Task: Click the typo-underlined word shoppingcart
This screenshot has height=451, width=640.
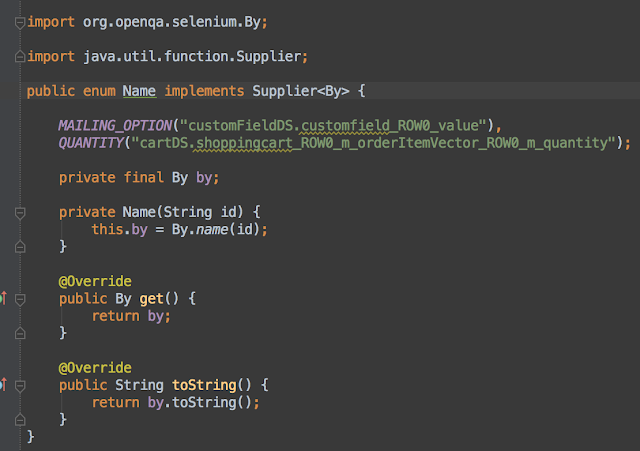Action: click(244, 143)
